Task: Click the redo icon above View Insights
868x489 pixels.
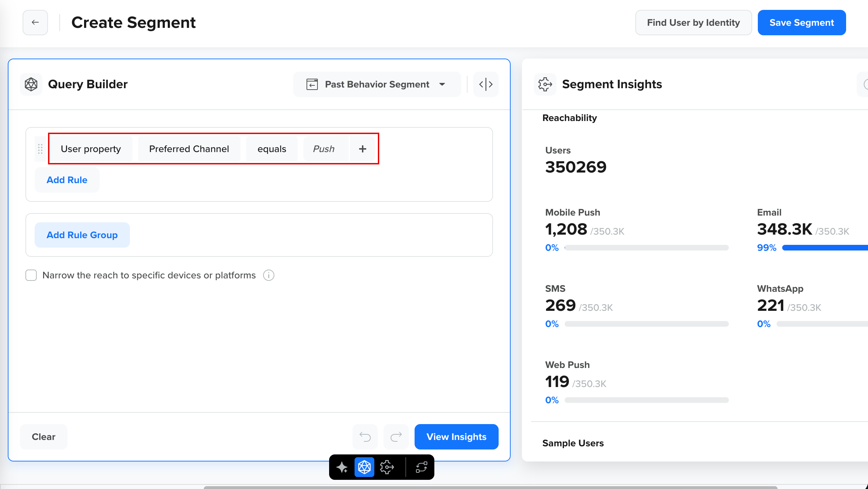Action: 396,436
